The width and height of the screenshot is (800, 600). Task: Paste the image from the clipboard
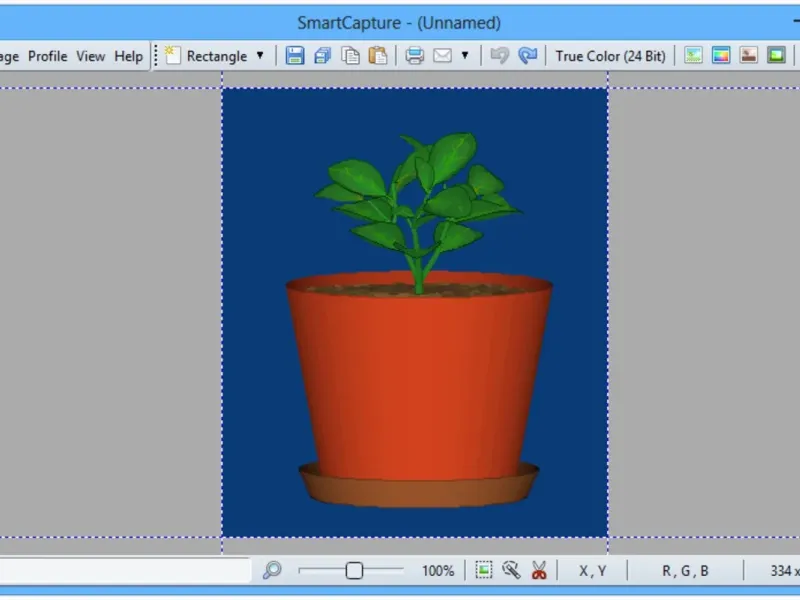(x=377, y=56)
